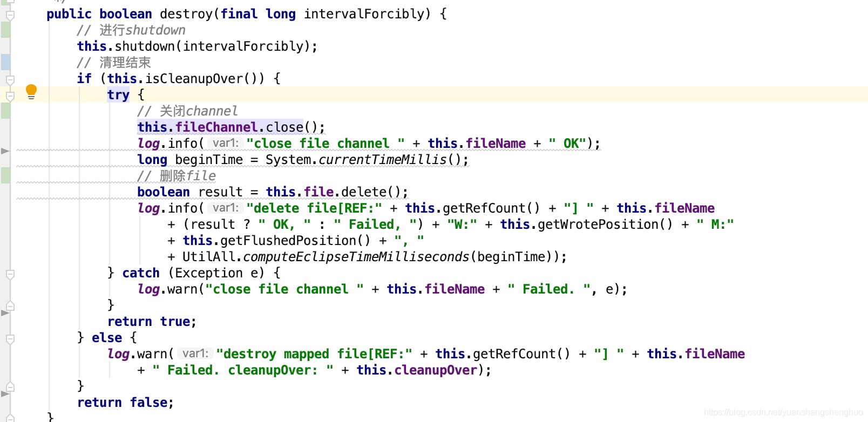This screenshot has width=868, height=422.
Task: Click the 'return true;' statement
Action: coord(152,322)
